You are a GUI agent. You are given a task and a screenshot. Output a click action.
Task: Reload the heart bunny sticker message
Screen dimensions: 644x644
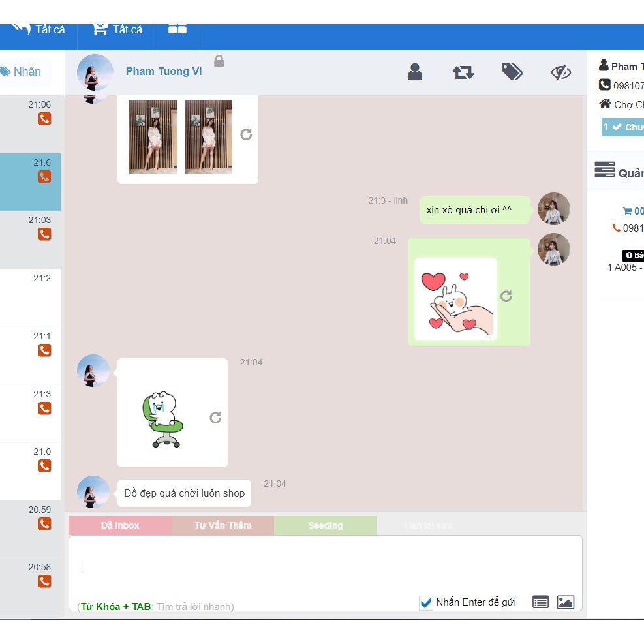pos(506,296)
